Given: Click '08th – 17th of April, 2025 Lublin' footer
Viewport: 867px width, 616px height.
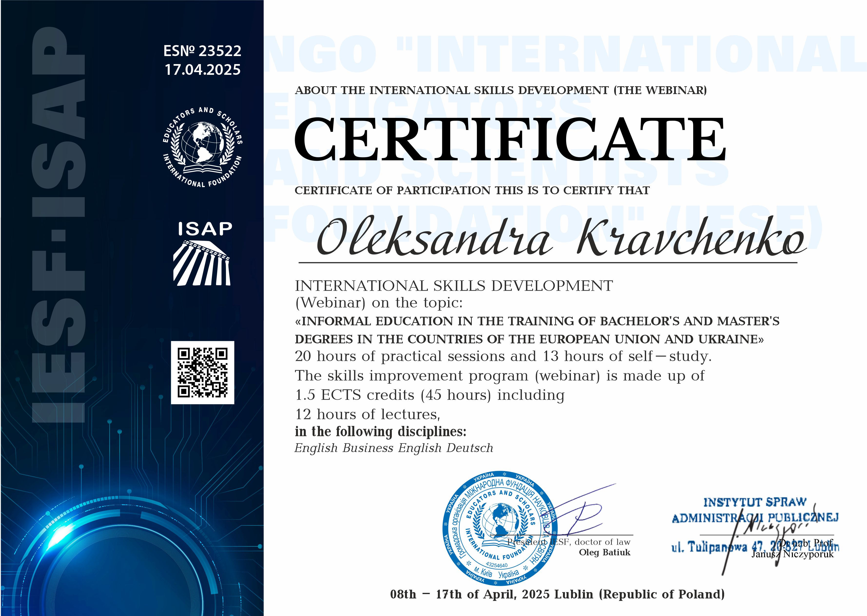Looking at the screenshot, I should (557, 594).
